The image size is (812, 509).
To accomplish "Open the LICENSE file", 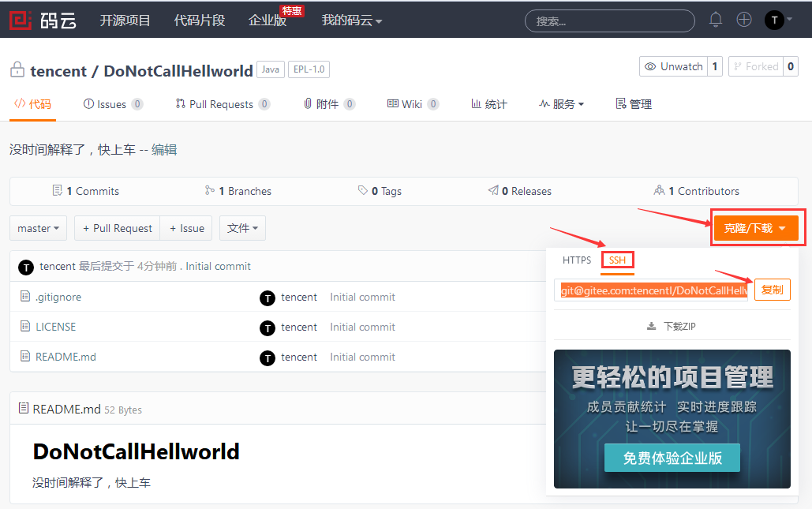I will 55,327.
